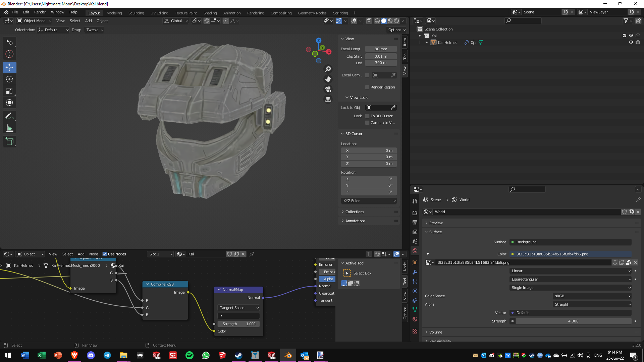This screenshot has height=362, width=644.
Task: Open the Tangent Space dropdown in the Normal Map node
Action: [x=239, y=308]
